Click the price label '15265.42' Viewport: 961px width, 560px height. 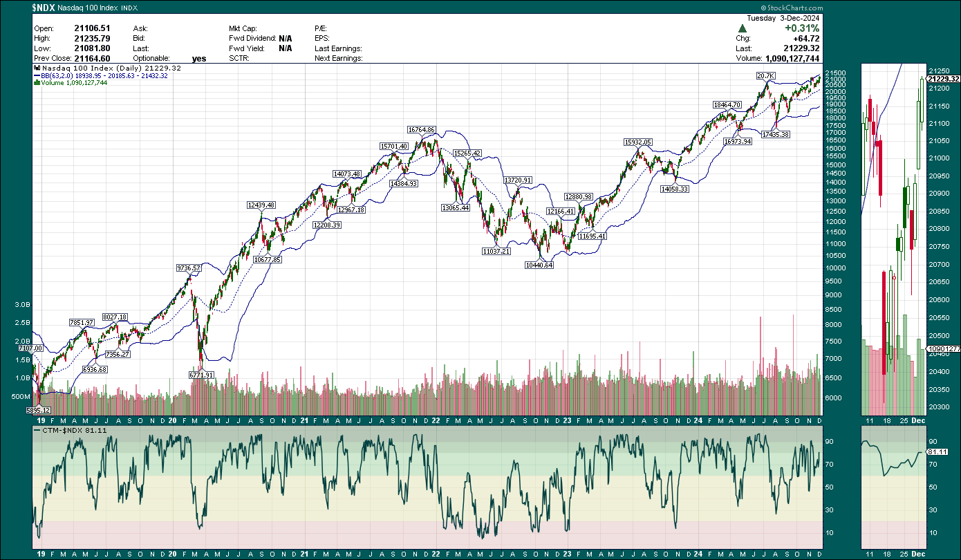pyautogui.click(x=467, y=153)
